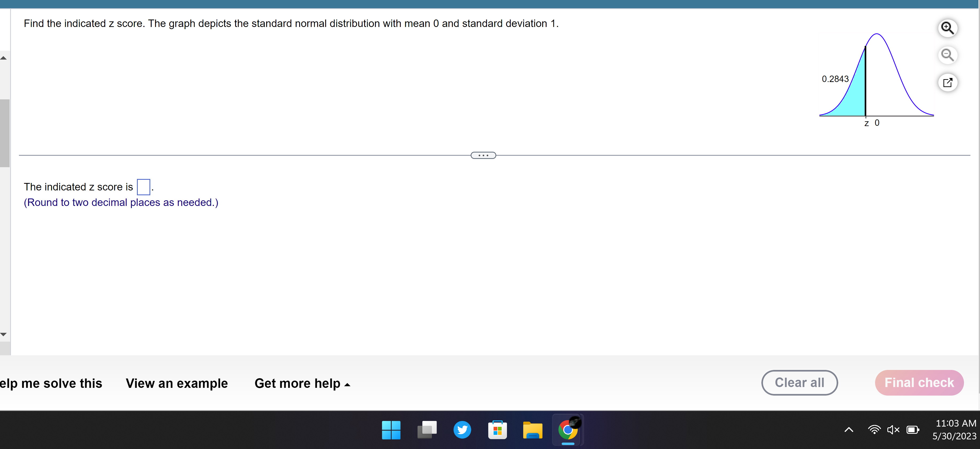
Task: Click the scroll down arrow
Action: pyautogui.click(x=3, y=334)
